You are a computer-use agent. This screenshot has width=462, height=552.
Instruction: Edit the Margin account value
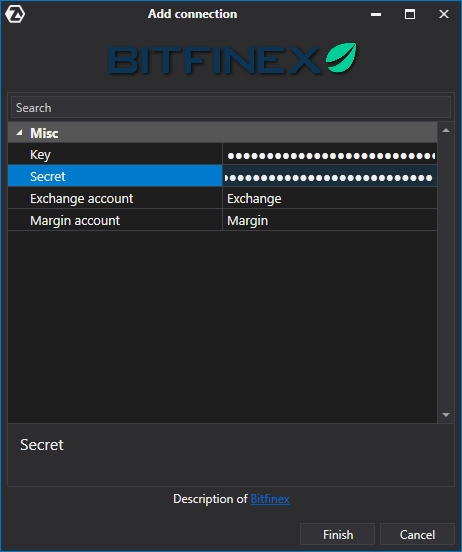tap(330, 220)
